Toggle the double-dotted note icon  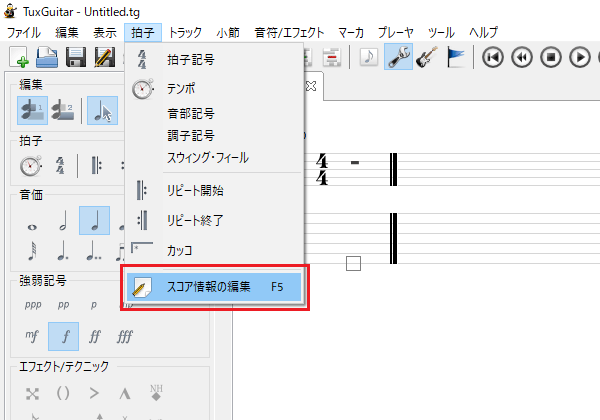coord(94,251)
